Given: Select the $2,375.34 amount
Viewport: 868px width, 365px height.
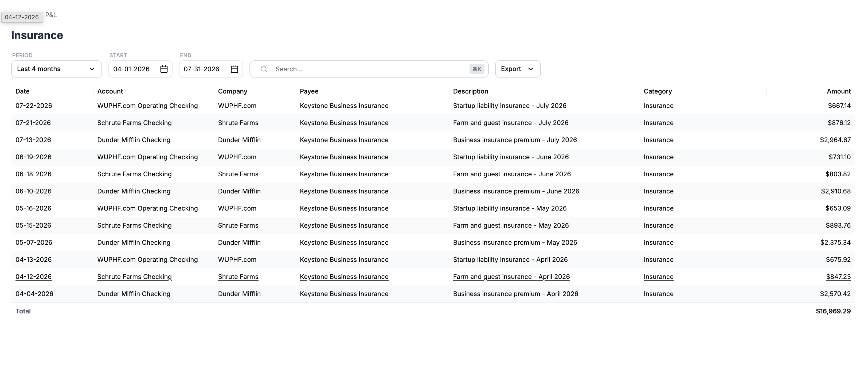Looking at the screenshot, I should tap(835, 243).
